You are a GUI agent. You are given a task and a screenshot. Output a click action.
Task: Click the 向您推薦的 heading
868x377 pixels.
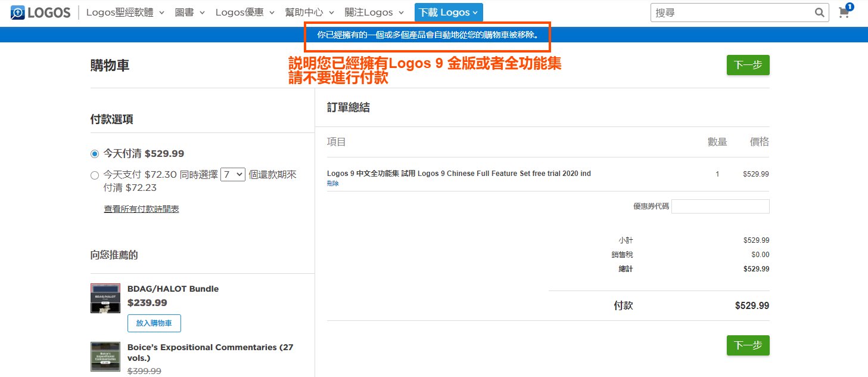114,255
